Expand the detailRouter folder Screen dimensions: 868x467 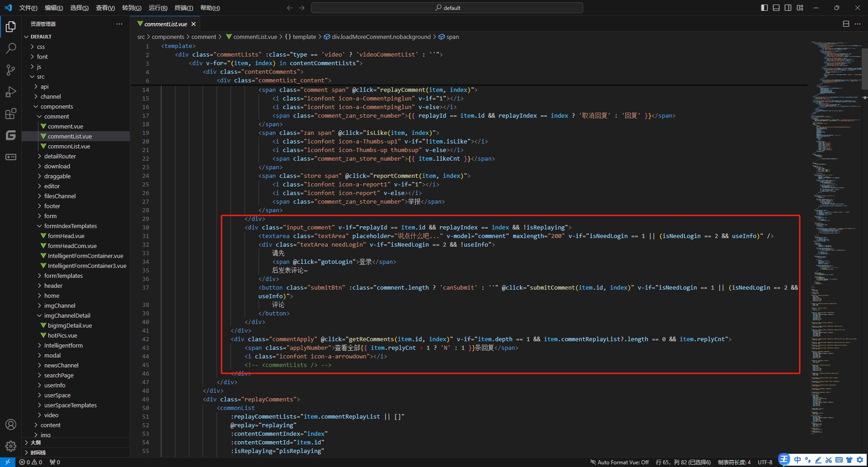pos(60,156)
